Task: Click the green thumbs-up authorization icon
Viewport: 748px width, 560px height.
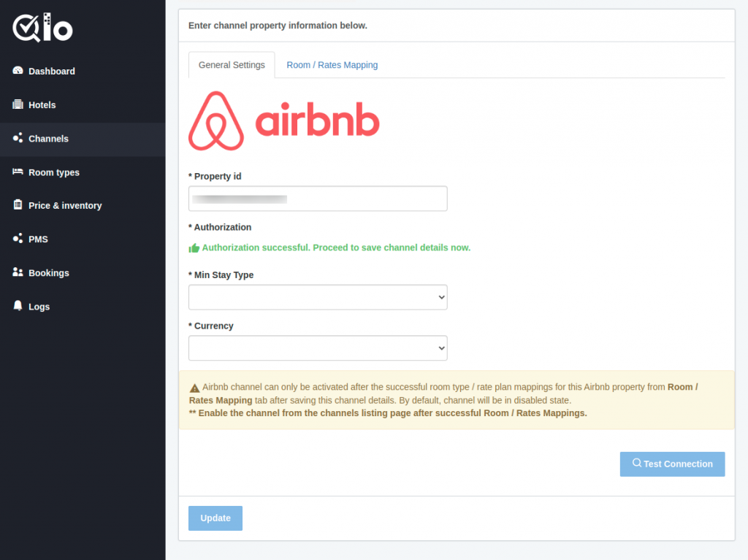Action: click(194, 248)
